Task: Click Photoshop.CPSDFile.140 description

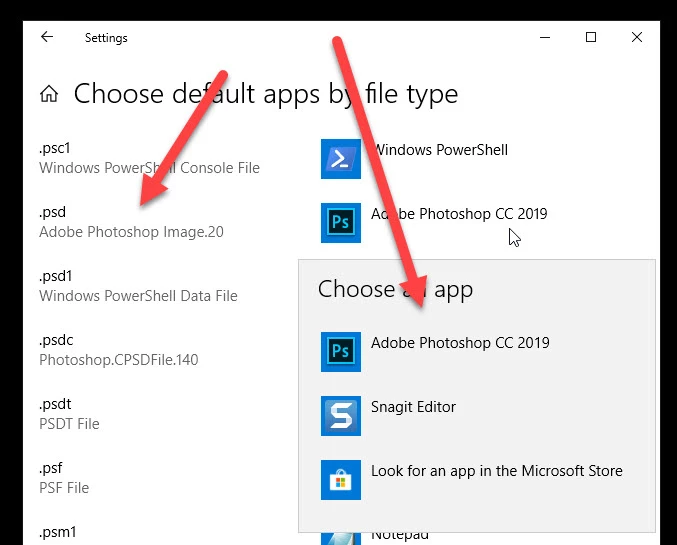Action: click(119, 360)
